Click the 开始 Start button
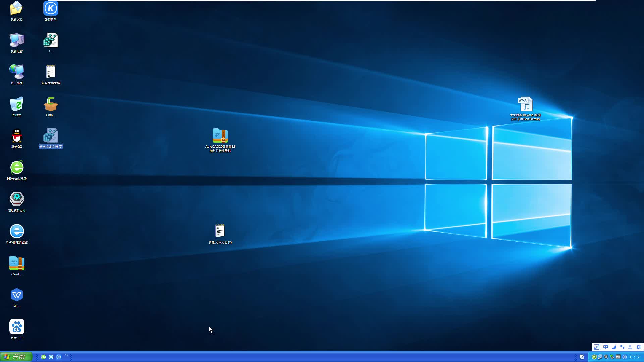 [x=16, y=357]
